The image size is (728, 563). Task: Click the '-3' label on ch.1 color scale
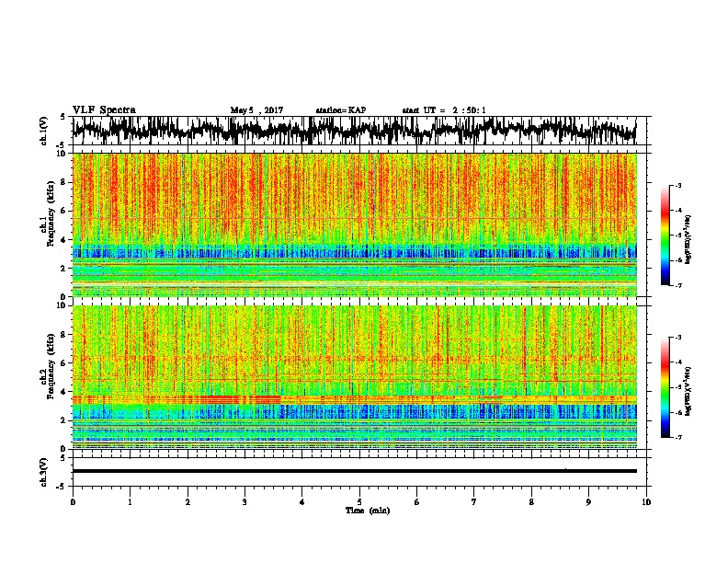[678, 185]
